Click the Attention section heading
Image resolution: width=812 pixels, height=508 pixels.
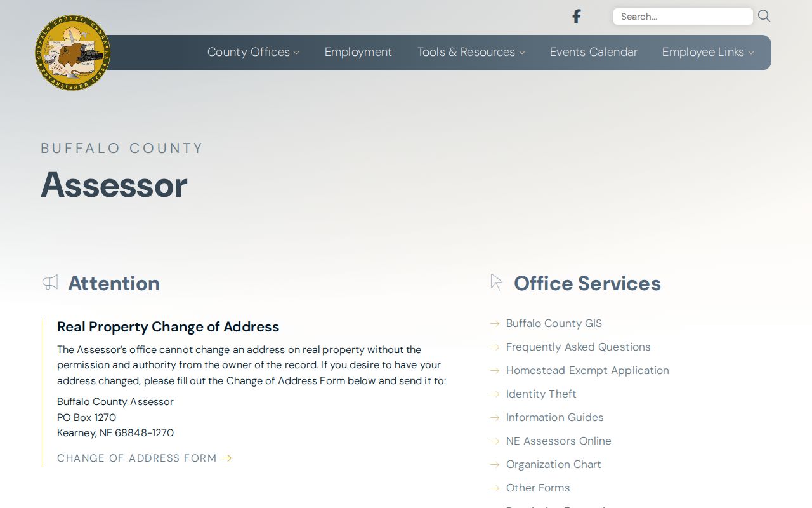pos(114,283)
